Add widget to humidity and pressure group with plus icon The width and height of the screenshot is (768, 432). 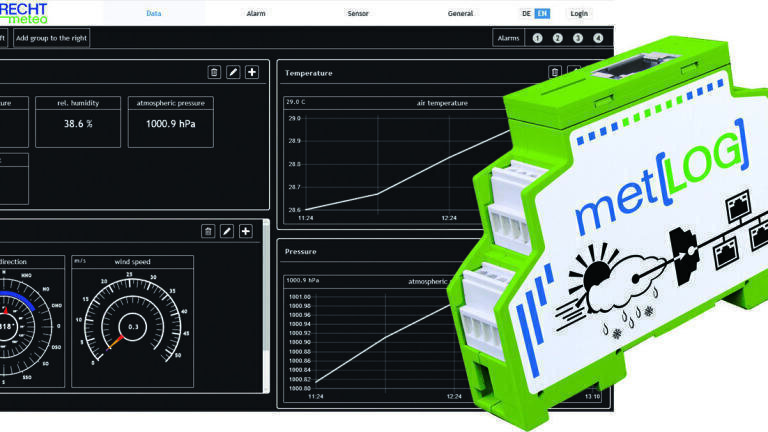pos(252,72)
